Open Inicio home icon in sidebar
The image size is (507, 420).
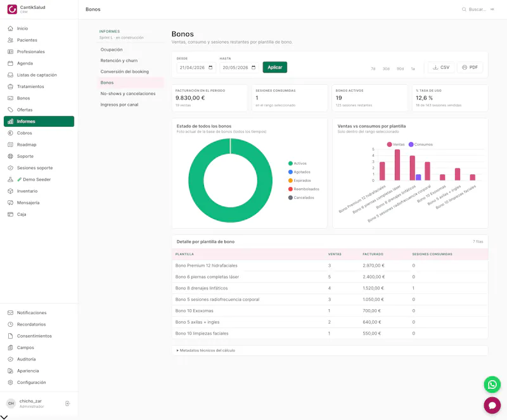coord(10,29)
